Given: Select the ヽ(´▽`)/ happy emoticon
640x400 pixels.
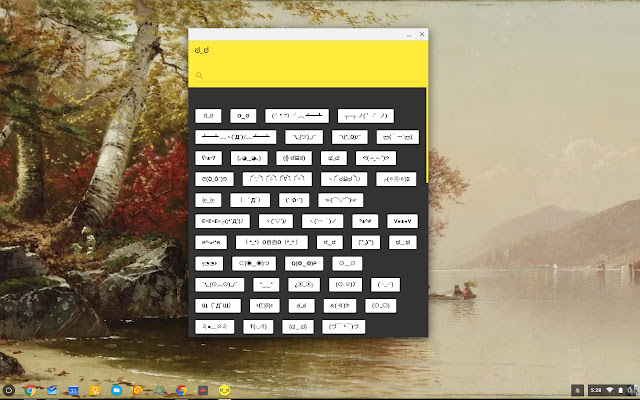Looking at the screenshot, I should (276, 221).
